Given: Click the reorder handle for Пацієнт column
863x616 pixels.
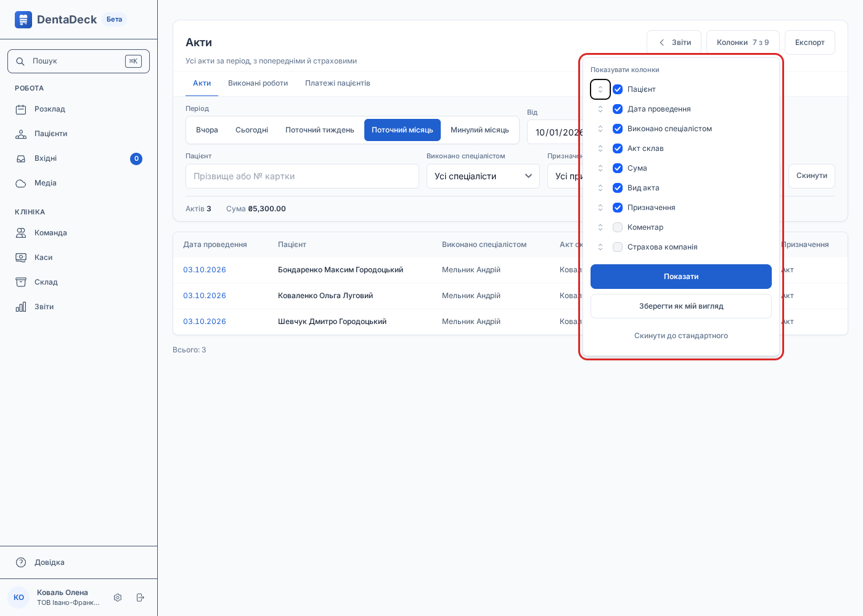Looking at the screenshot, I should coord(600,89).
